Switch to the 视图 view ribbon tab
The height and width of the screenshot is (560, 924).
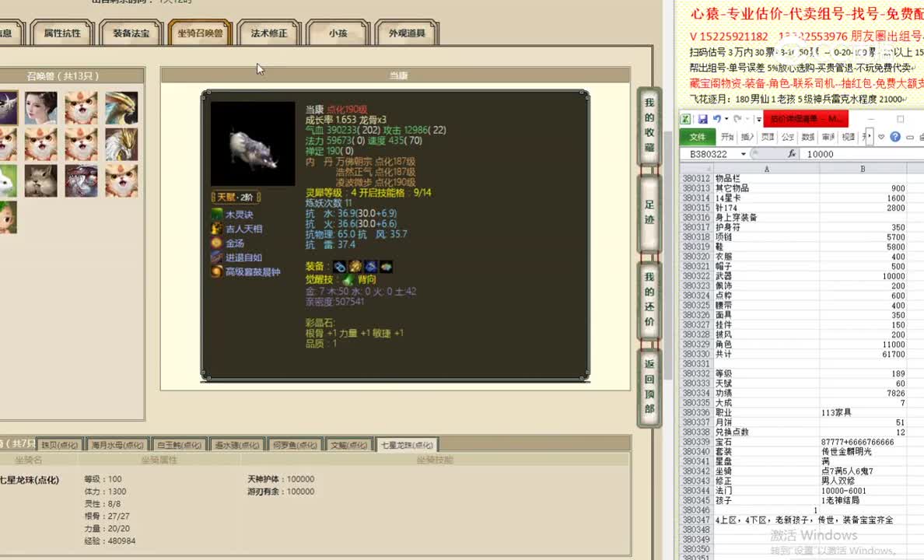tap(848, 137)
